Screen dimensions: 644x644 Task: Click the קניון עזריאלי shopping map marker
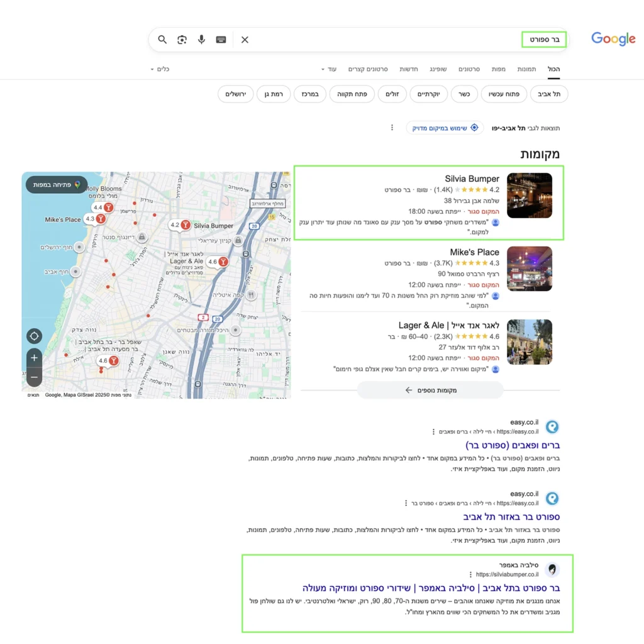tap(238, 240)
